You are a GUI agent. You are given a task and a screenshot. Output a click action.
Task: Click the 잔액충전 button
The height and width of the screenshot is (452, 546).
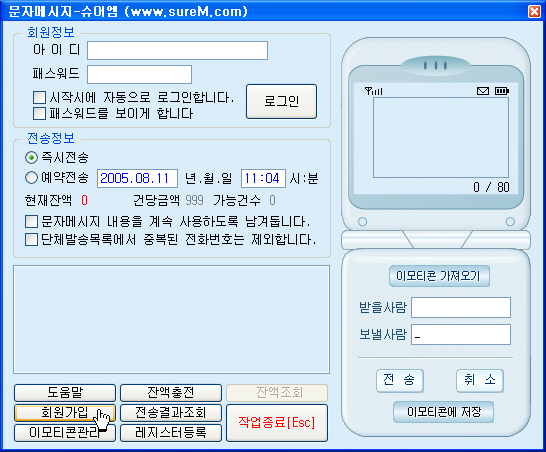[x=171, y=393]
